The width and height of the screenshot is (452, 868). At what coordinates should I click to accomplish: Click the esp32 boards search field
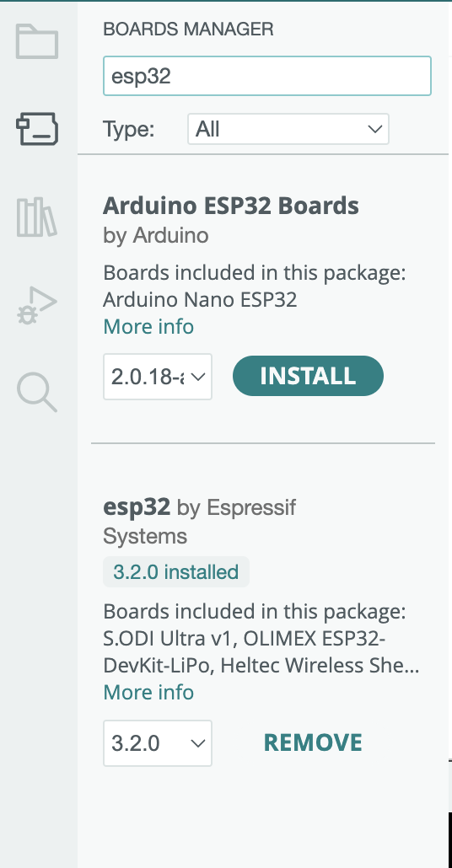coord(267,76)
